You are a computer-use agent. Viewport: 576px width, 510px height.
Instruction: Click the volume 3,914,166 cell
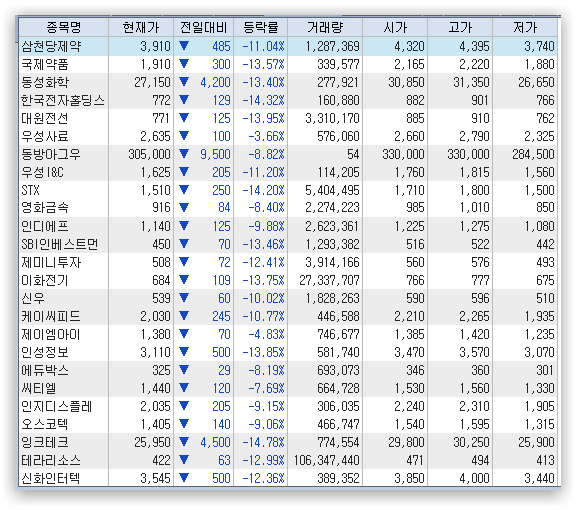(332, 262)
